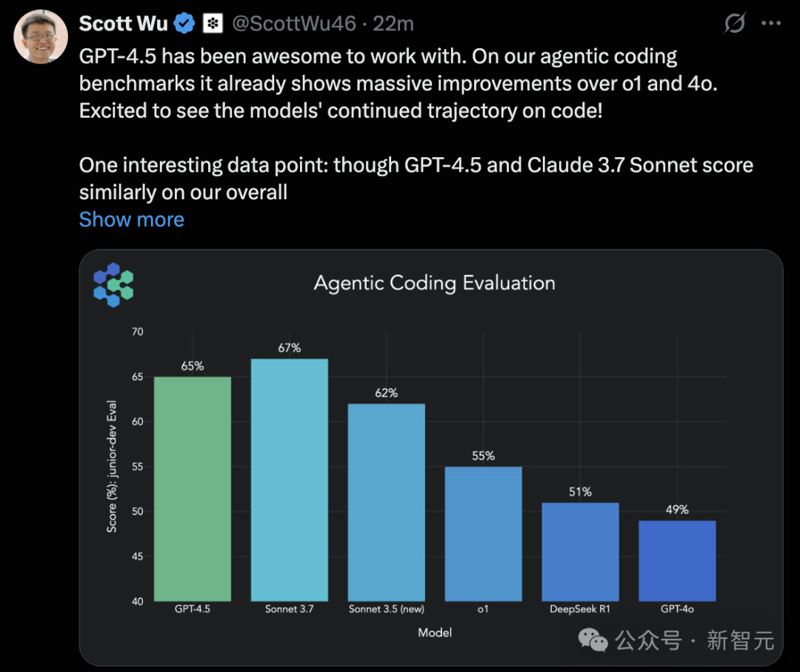Click the WeChat logo in watermark

tap(593, 640)
